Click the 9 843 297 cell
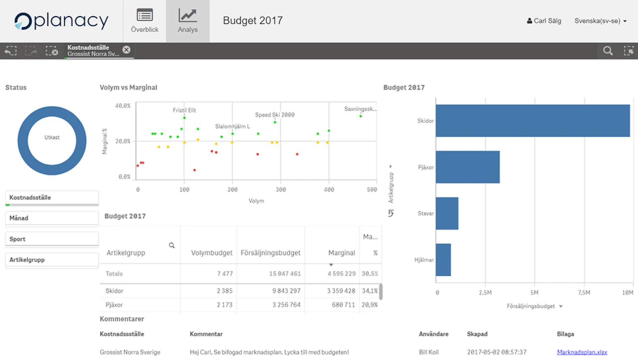 click(x=286, y=291)
